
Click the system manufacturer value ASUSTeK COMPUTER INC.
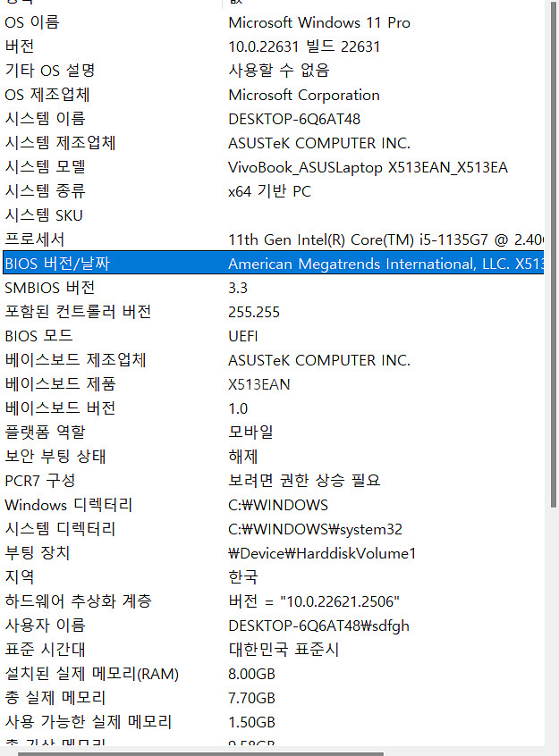pos(319,143)
